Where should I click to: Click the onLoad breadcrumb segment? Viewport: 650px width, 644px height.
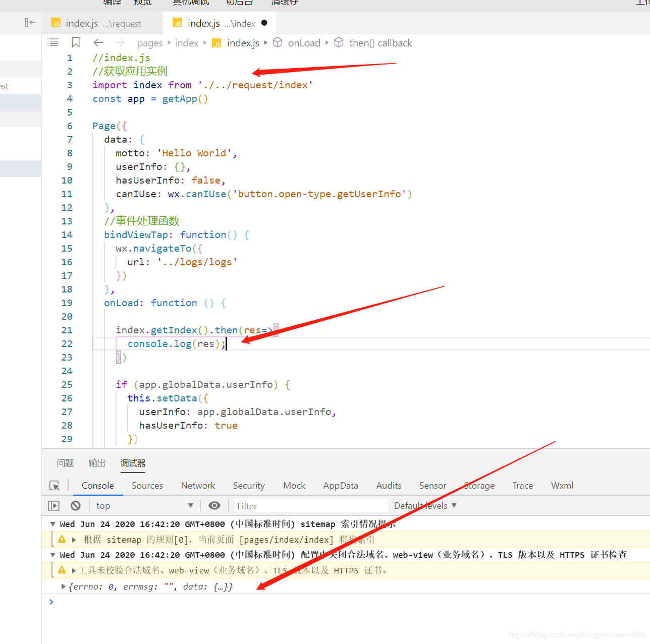tap(304, 43)
